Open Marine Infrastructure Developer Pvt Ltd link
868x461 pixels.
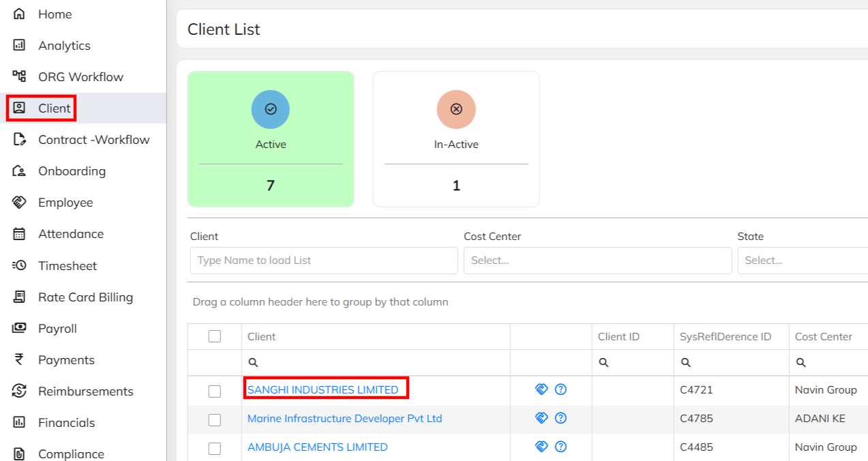[344, 418]
